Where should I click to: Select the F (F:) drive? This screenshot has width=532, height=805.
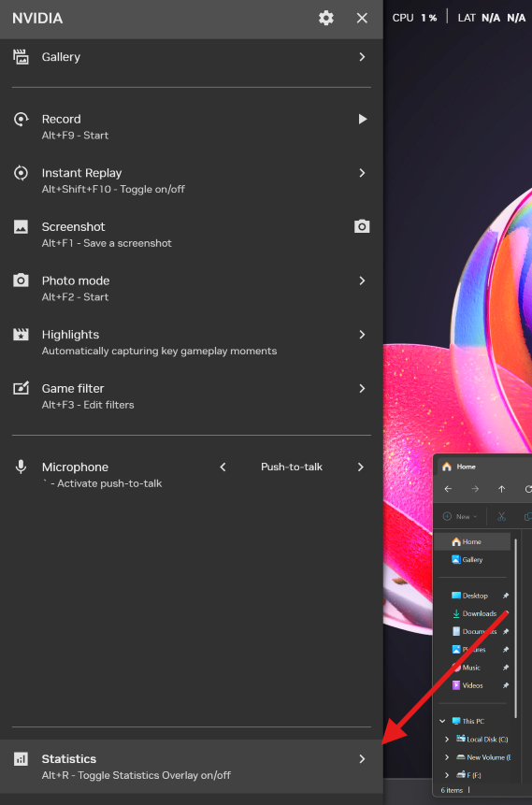[x=468, y=775]
